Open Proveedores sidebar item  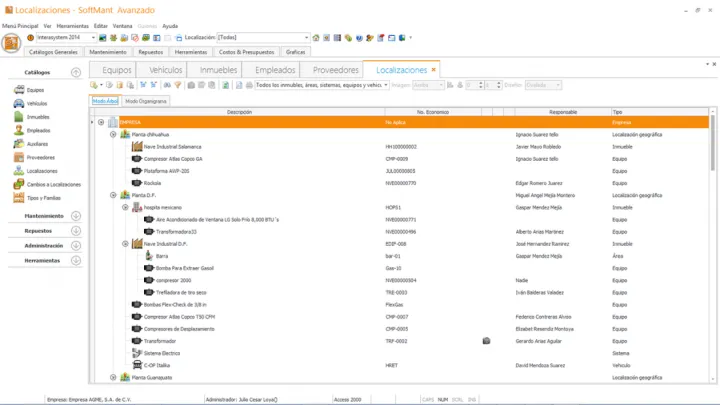point(41,157)
